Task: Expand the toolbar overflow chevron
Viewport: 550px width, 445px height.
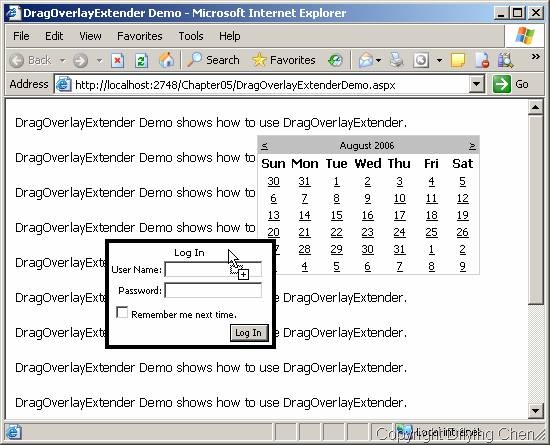Action: coord(535,56)
